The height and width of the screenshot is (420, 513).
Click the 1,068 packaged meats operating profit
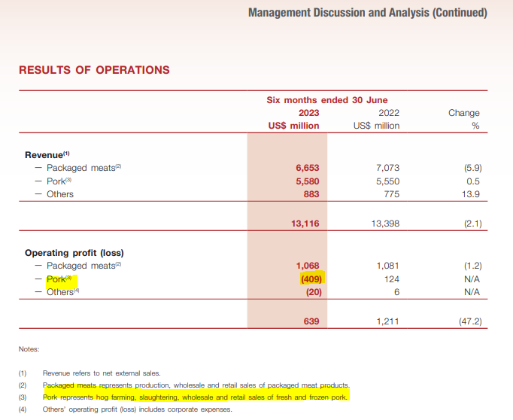click(x=308, y=266)
